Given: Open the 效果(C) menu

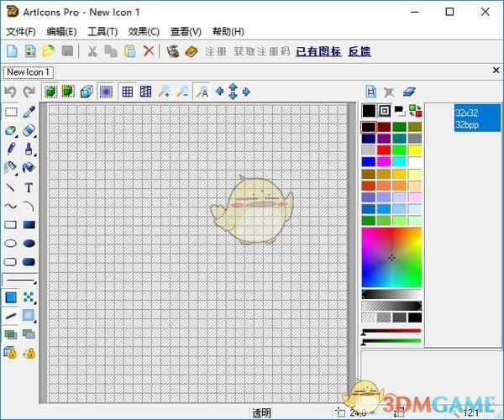Looking at the screenshot, I should point(144,31).
